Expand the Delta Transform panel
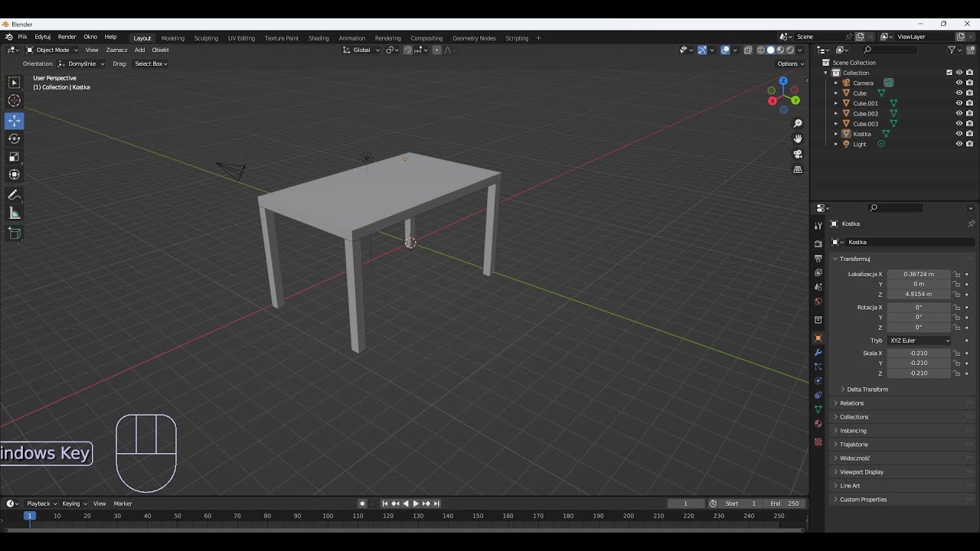 tap(867, 390)
